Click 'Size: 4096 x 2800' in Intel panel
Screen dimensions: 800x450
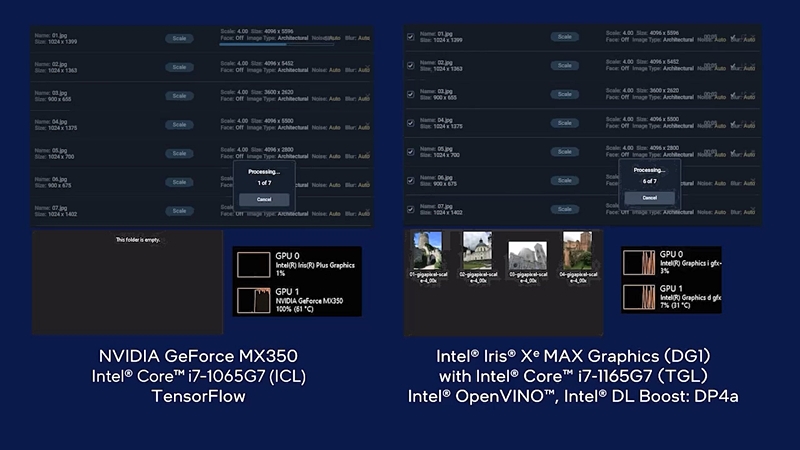click(x=657, y=148)
